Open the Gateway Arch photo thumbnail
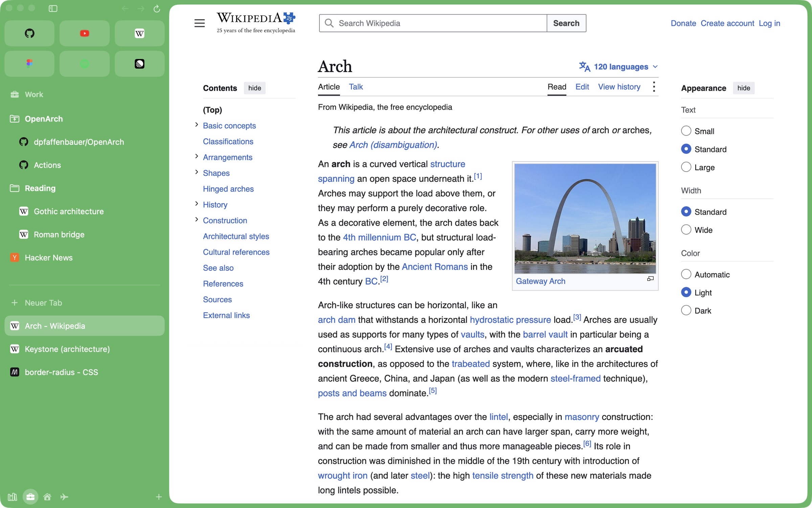The height and width of the screenshot is (508, 812). click(x=585, y=218)
